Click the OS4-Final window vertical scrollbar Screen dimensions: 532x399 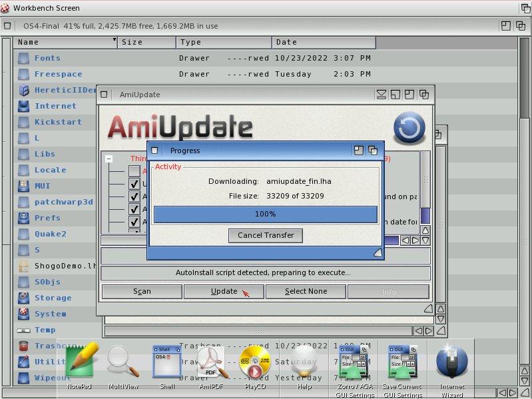pyautogui.click(x=524, y=200)
